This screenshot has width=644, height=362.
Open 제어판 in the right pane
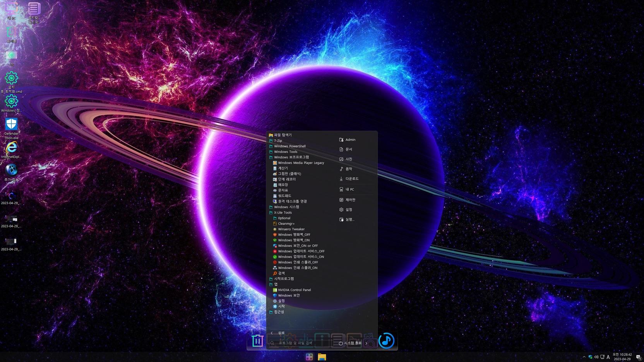pyautogui.click(x=347, y=200)
